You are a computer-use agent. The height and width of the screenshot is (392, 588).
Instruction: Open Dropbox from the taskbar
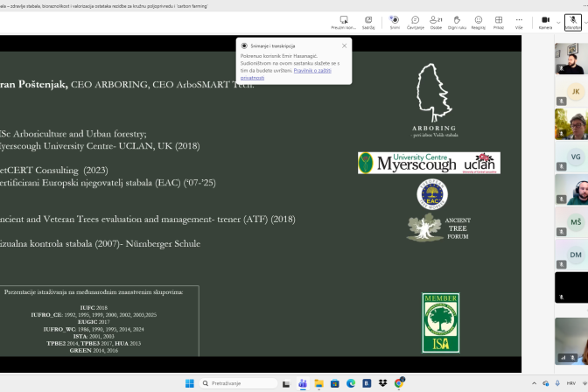(x=382, y=383)
